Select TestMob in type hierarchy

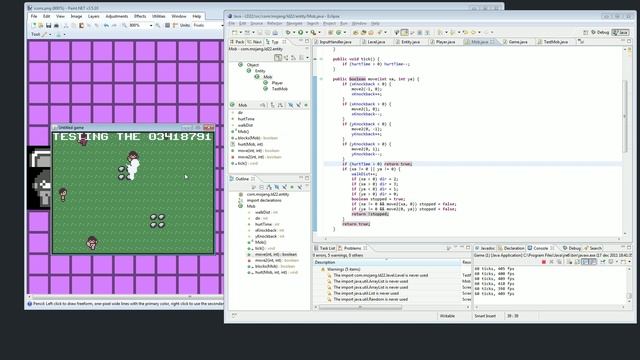[280, 89]
